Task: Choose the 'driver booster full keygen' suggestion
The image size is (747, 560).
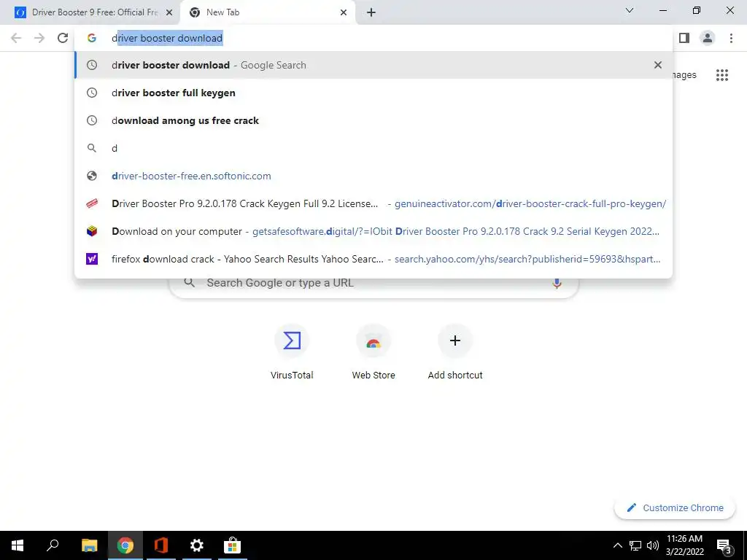Action: 373,93
